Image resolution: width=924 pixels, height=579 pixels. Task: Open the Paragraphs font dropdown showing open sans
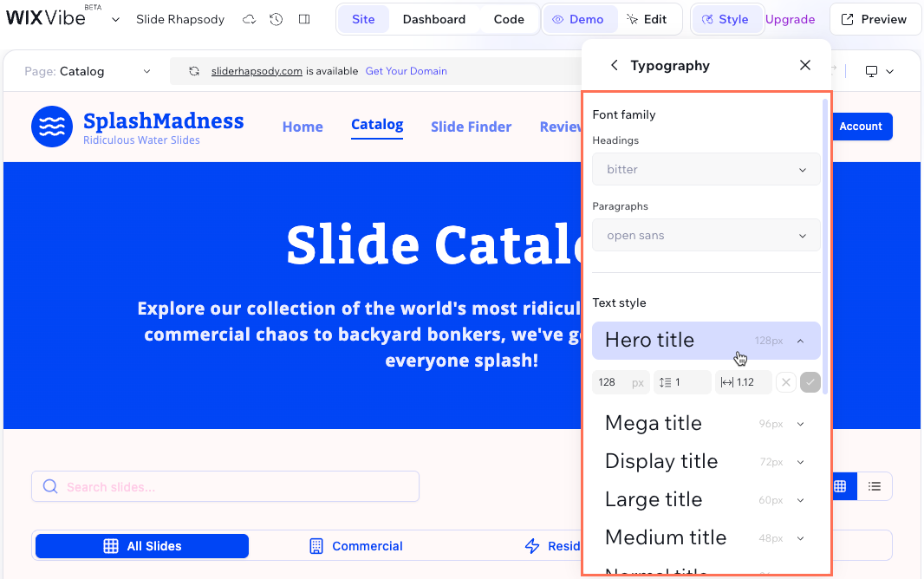(x=706, y=235)
